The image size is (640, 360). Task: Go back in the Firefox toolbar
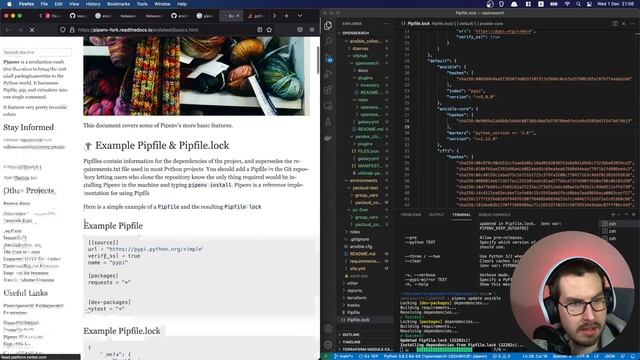tap(8, 29)
